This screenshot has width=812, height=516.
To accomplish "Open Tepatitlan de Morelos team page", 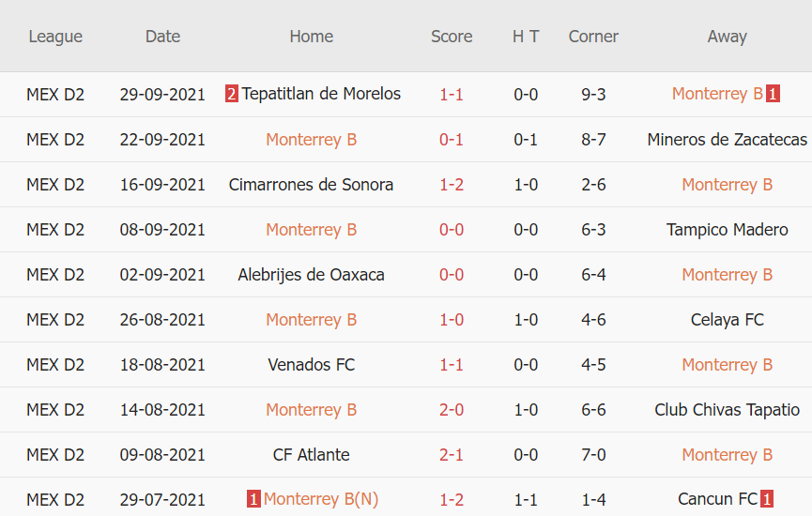I will click(x=321, y=94).
